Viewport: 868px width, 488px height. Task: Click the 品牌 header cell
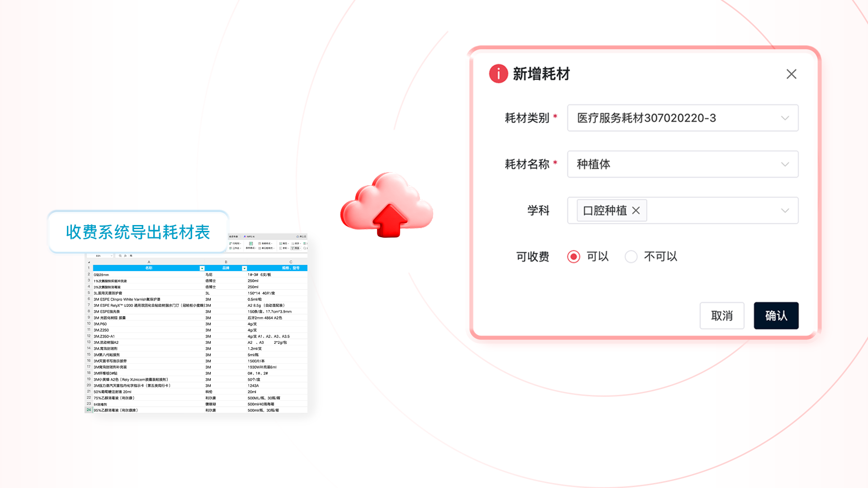pos(226,268)
